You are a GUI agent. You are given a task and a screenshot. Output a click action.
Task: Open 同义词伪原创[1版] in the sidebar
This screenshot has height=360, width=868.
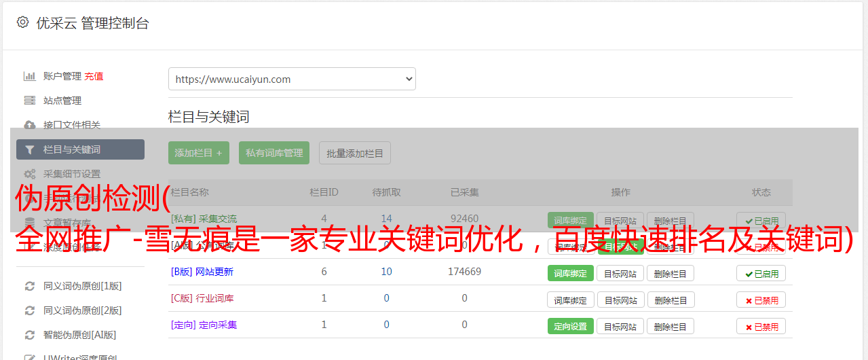[83, 286]
